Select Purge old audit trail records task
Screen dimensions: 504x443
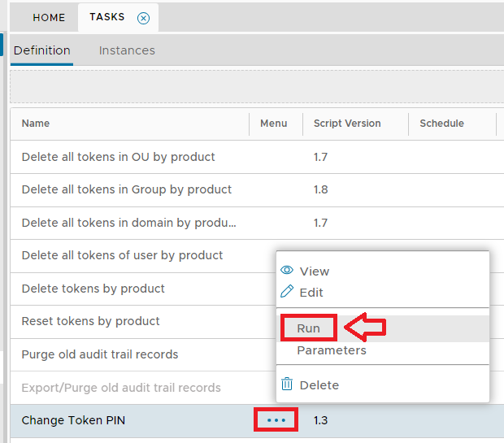point(99,354)
